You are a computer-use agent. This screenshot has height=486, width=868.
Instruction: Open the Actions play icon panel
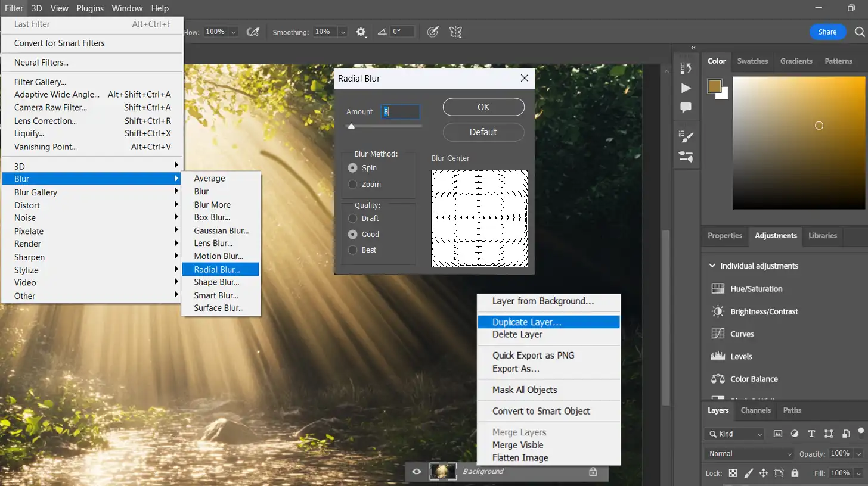pos(686,88)
